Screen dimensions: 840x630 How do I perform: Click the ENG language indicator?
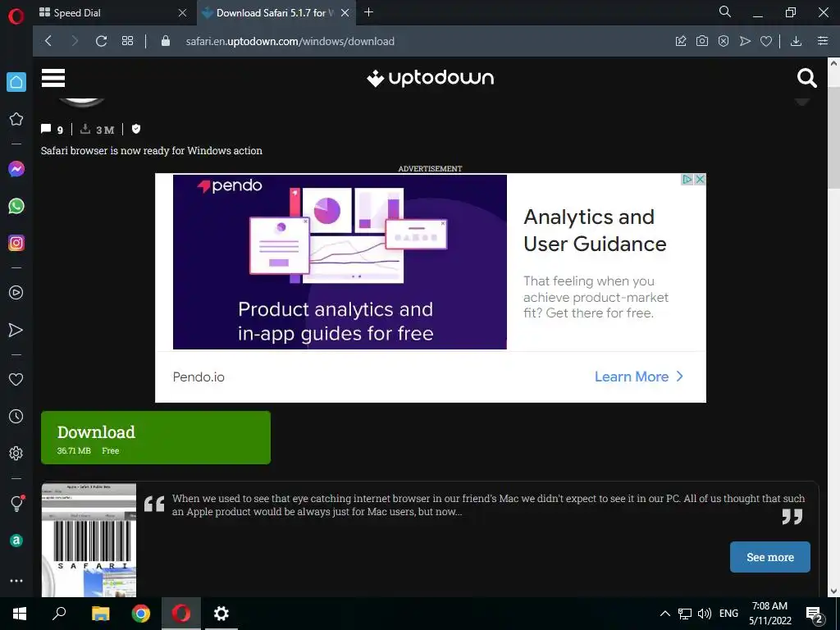pos(728,614)
